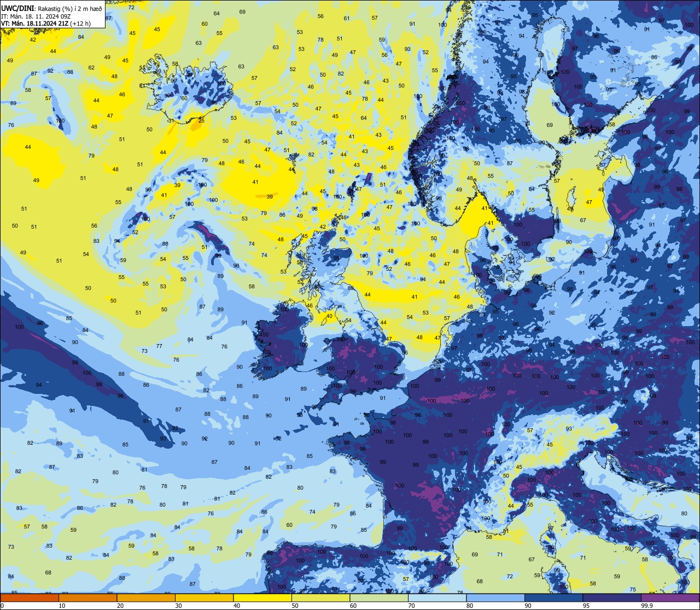Select the 10–20 orange legend color segment
This screenshot has width=700, height=610.
coord(87,597)
